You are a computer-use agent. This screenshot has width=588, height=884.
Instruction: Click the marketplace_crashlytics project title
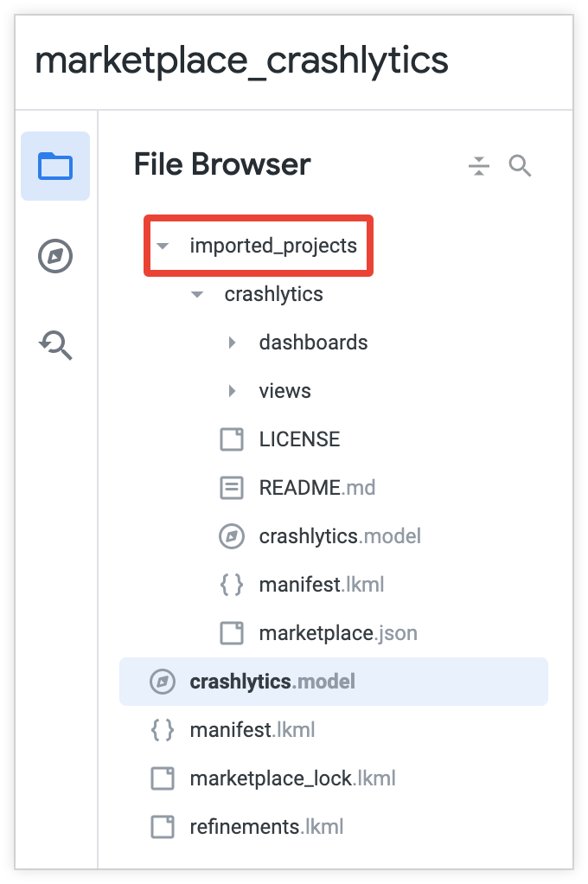(x=242, y=61)
